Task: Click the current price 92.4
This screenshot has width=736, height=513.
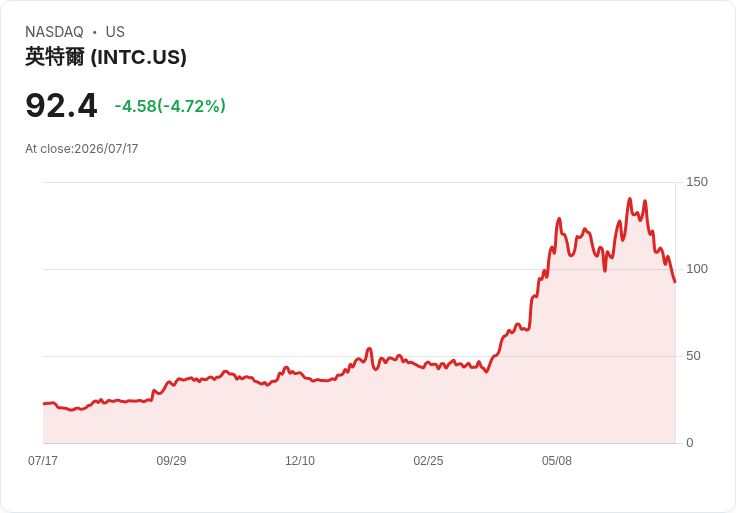Action: 61,105
